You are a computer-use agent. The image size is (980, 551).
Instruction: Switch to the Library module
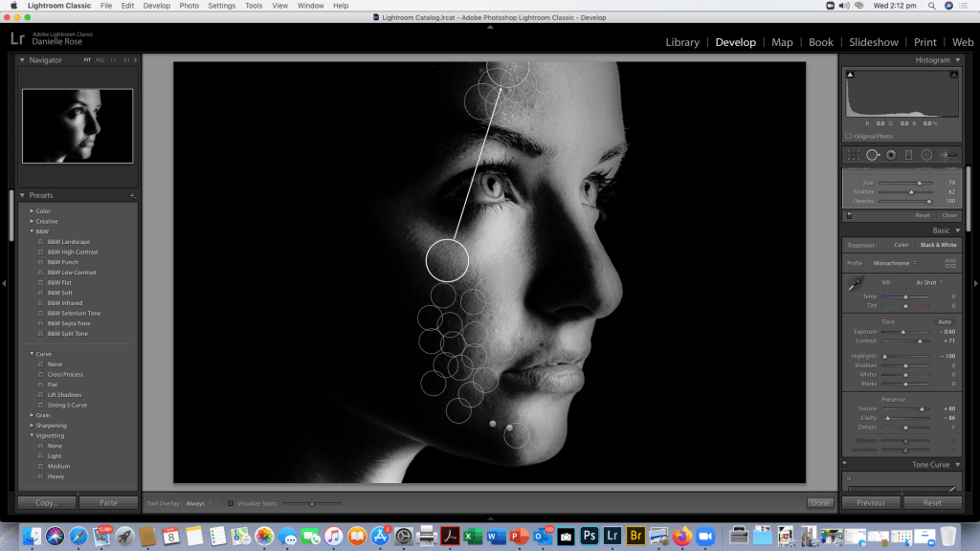682,42
